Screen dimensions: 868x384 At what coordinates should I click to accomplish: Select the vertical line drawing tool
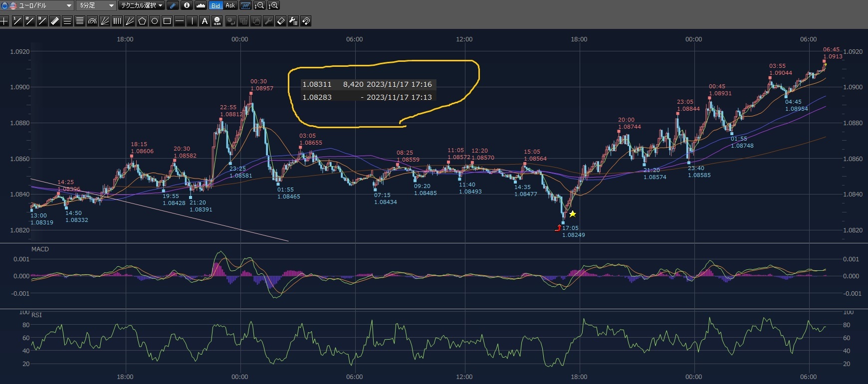coord(192,21)
